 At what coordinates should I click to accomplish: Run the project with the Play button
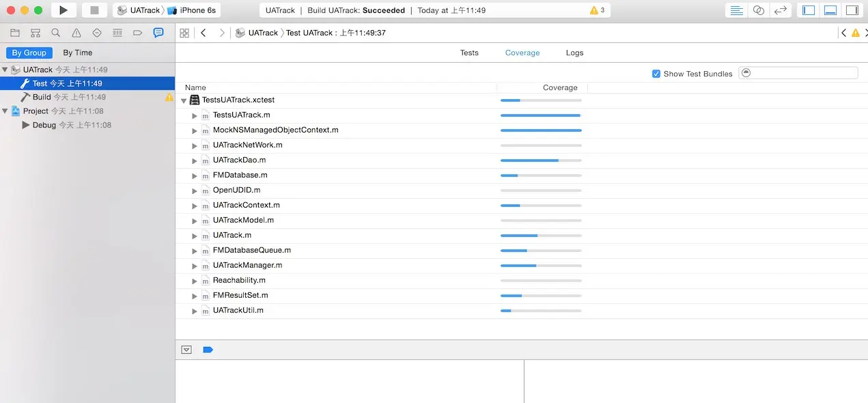click(64, 10)
